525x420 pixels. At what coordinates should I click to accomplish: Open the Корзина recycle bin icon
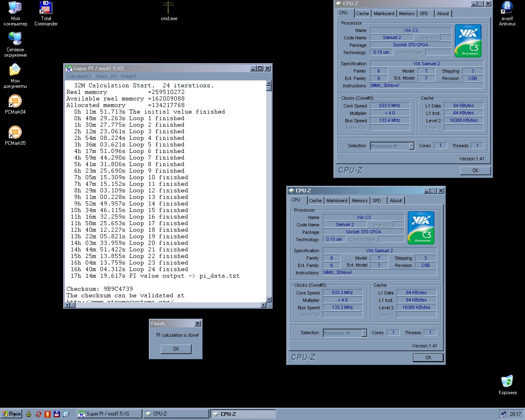pos(507,385)
